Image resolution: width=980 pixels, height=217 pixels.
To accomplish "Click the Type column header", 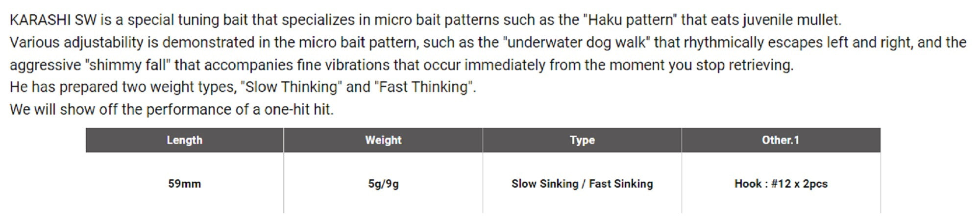I will [x=582, y=140].
